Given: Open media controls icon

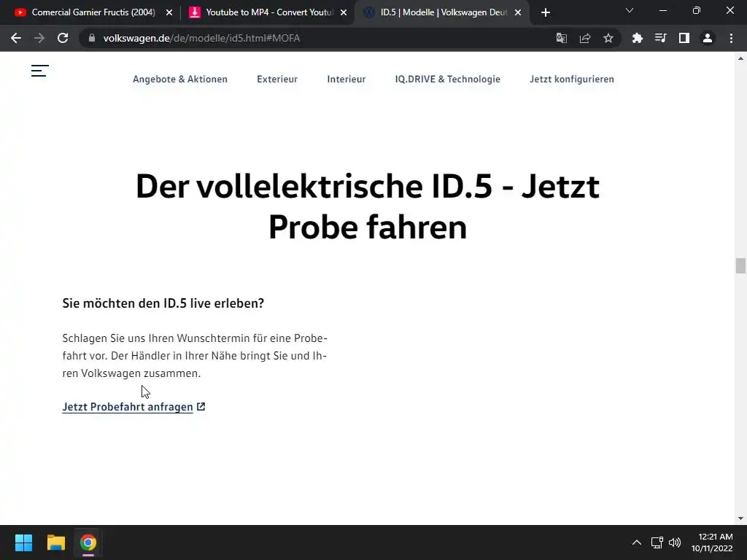Looking at the screenshot, I should (x=660, y=38).
